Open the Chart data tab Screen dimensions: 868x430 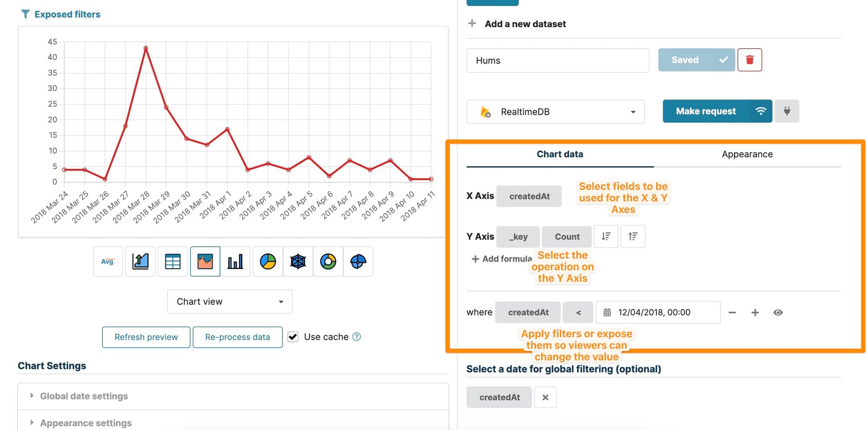click(560, 154)
